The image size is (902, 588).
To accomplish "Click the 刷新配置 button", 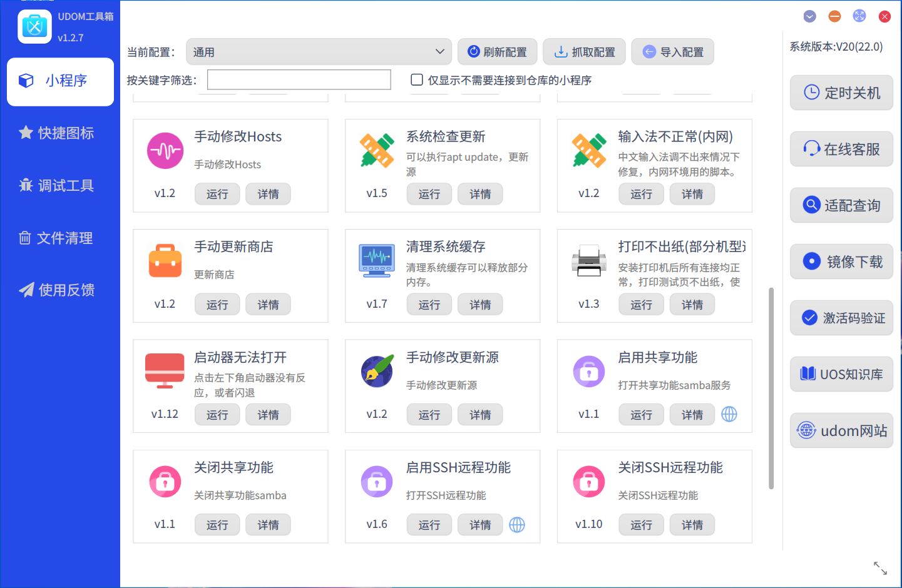I will [498, 52].
